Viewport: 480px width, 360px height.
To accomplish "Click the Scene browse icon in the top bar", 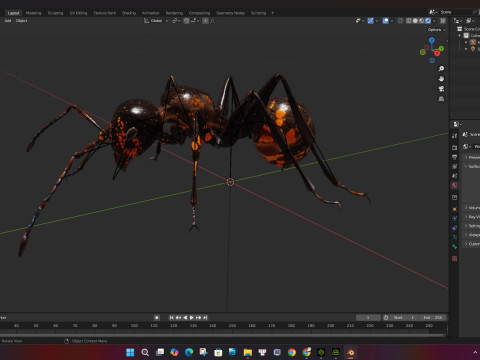I will (x=433, y=12).
